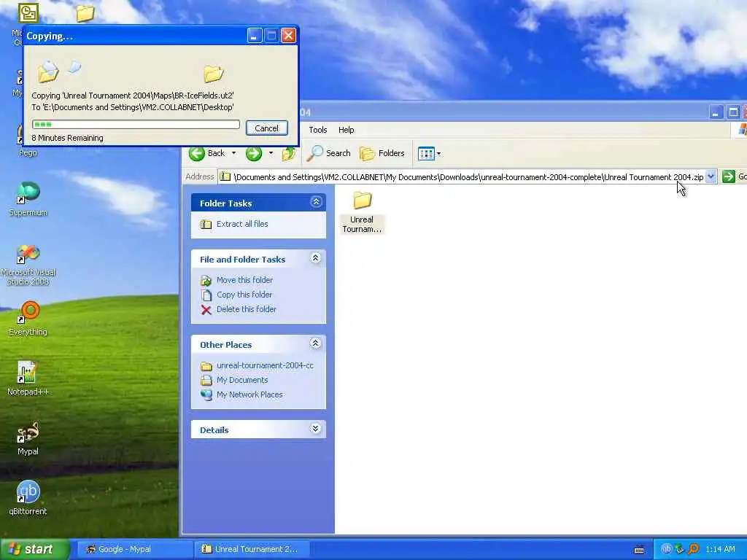Click the qBittorrent system tray icon
Image resolution: width=747 pixels, height=560 pixels.
coord(666,549)
